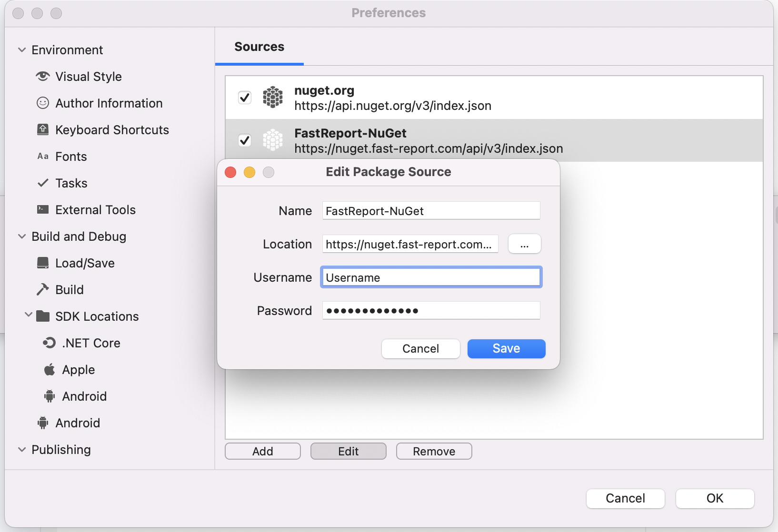Click the Keyboard Shortcuts icon

click(x=43, y=129)
